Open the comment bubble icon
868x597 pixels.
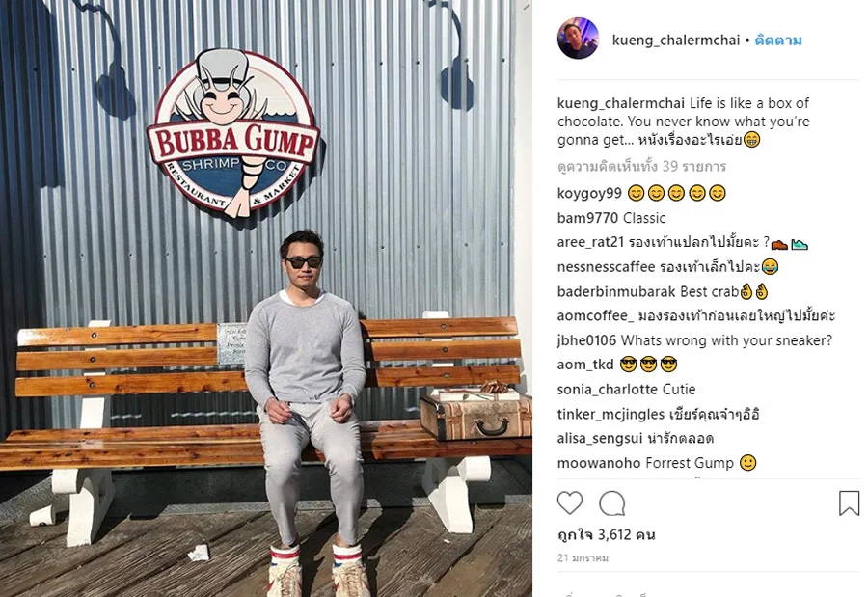611,502
